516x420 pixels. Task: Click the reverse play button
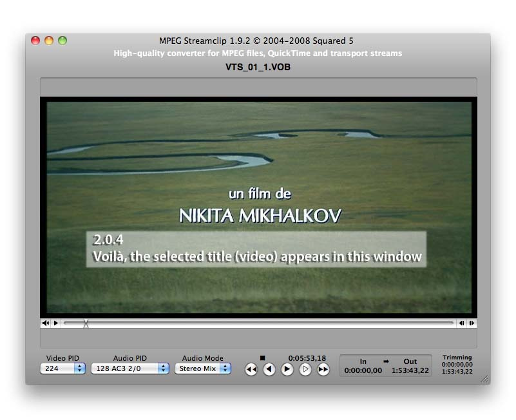[x=269, y=369]
